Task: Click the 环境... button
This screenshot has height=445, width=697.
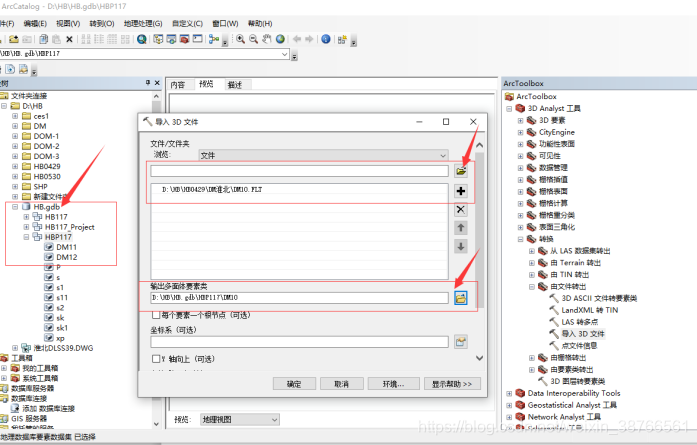Action: (x=393, y=384)
